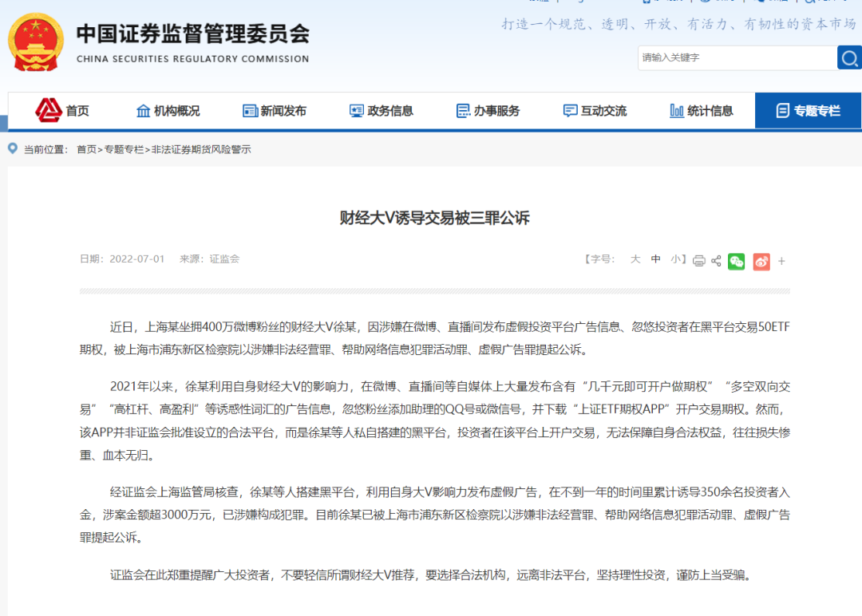Click 专题专栏 breadcrumb link

pos(124,149)
